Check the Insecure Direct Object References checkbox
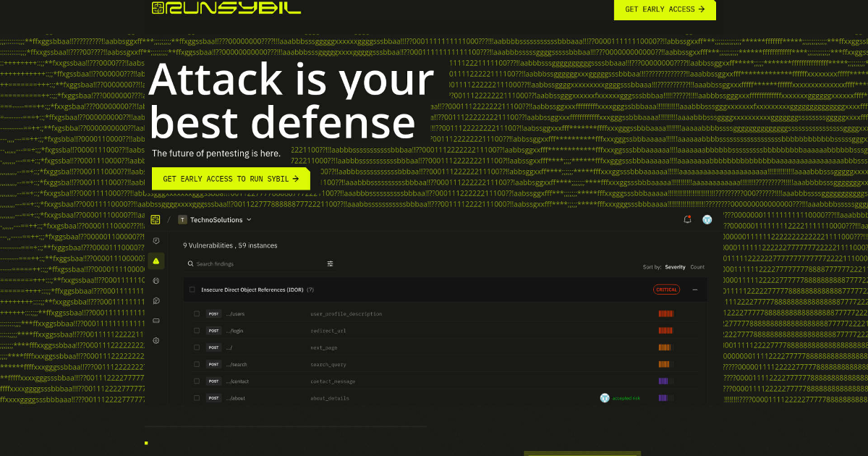868x456 pixels. (192, 290)
